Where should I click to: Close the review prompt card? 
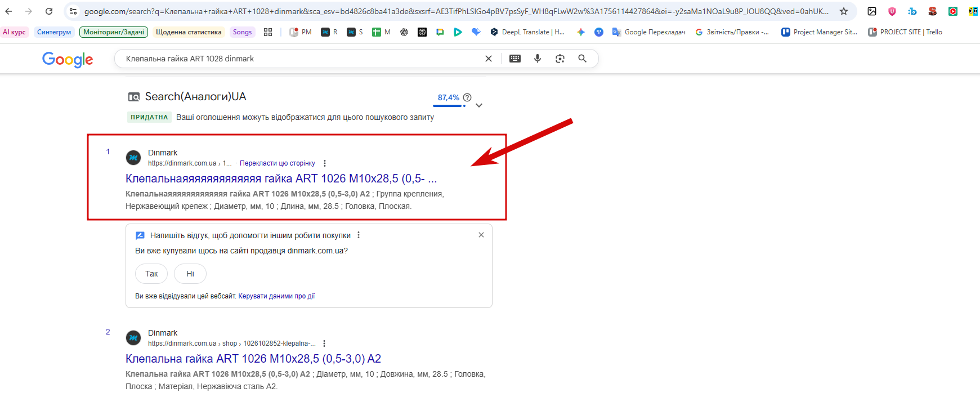point(481,235)
